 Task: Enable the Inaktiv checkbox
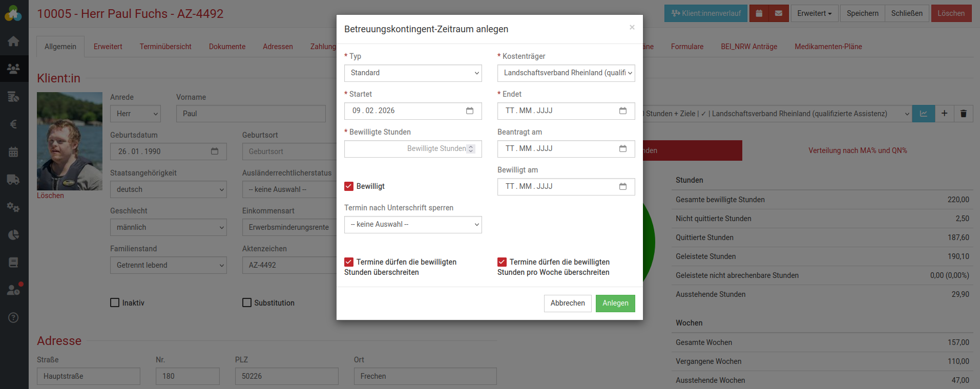tap(115, 302)
